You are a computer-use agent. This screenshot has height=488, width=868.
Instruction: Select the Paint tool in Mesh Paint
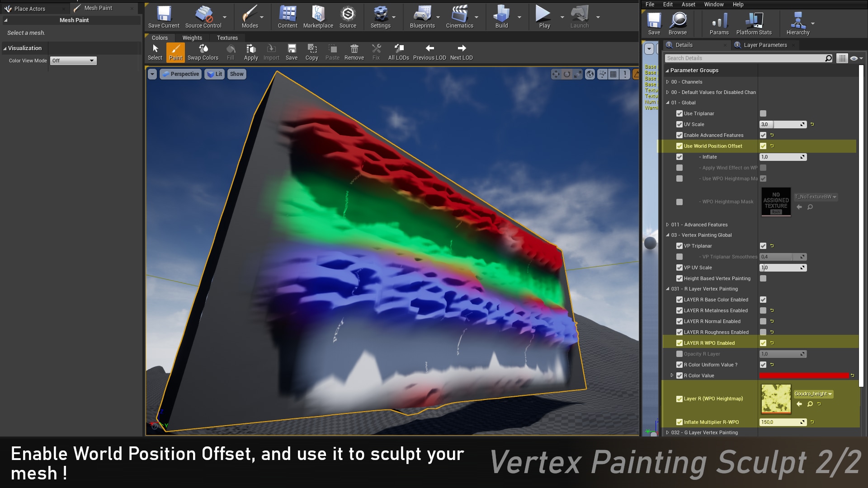point(175,52)
